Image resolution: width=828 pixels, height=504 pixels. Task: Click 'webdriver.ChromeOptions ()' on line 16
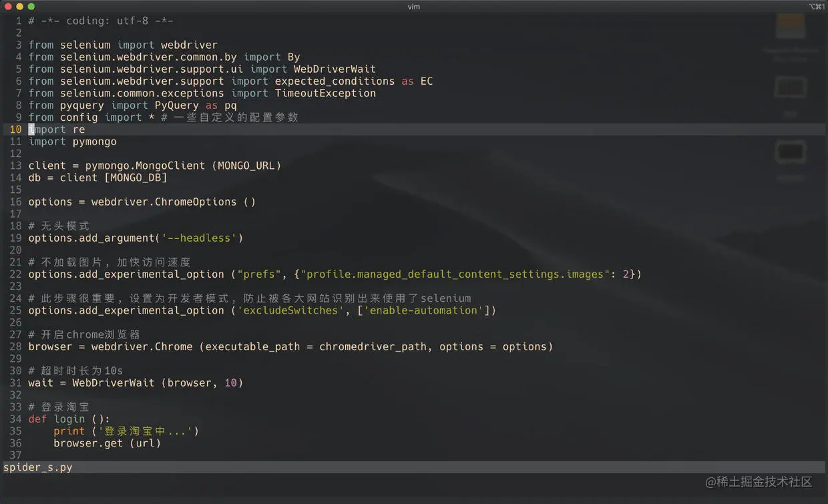coord(174,202)
